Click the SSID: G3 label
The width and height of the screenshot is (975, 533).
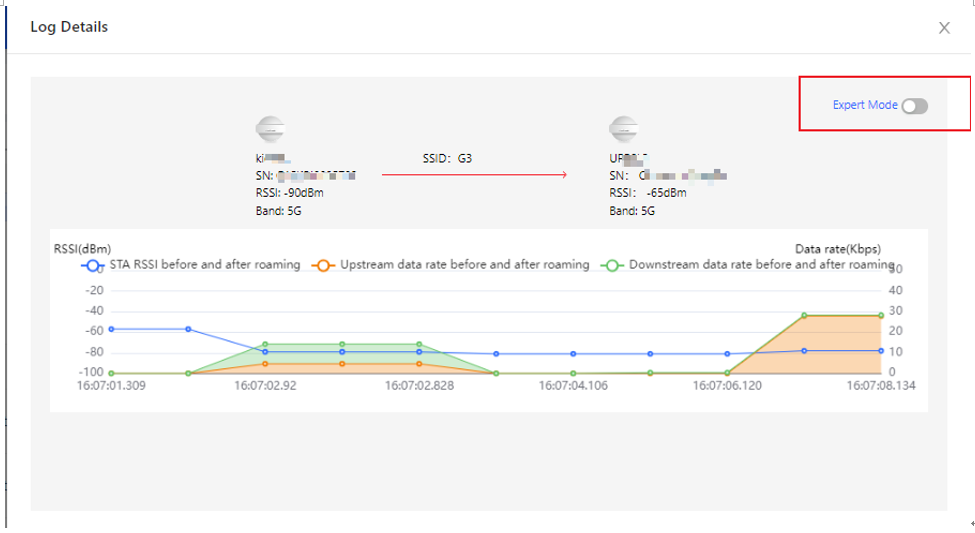(x=447, y=159)
